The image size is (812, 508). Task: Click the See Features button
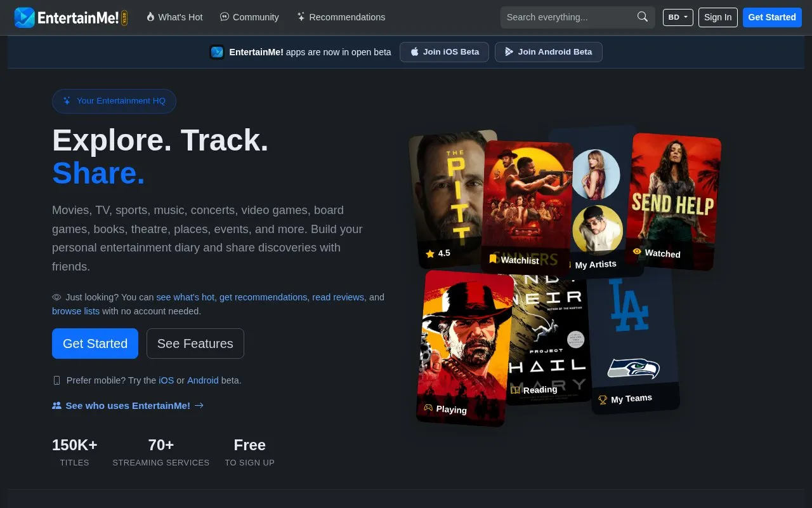[195, 344]
